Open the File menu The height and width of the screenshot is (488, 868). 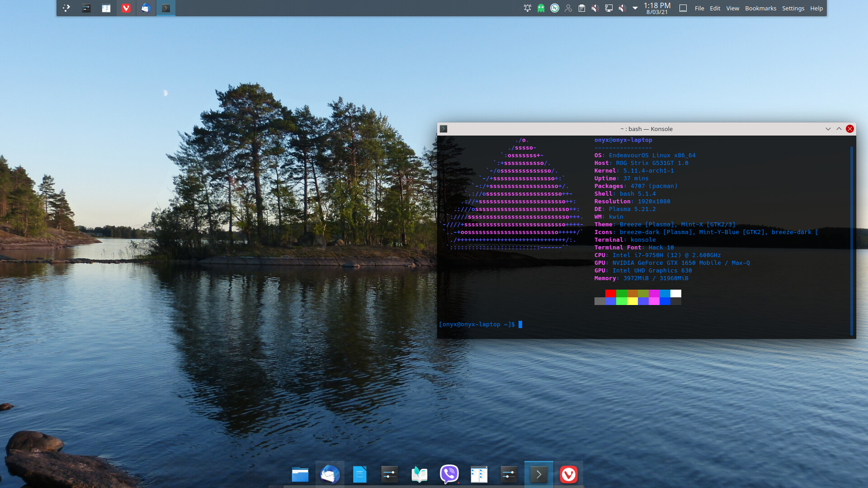click(699, 8)
